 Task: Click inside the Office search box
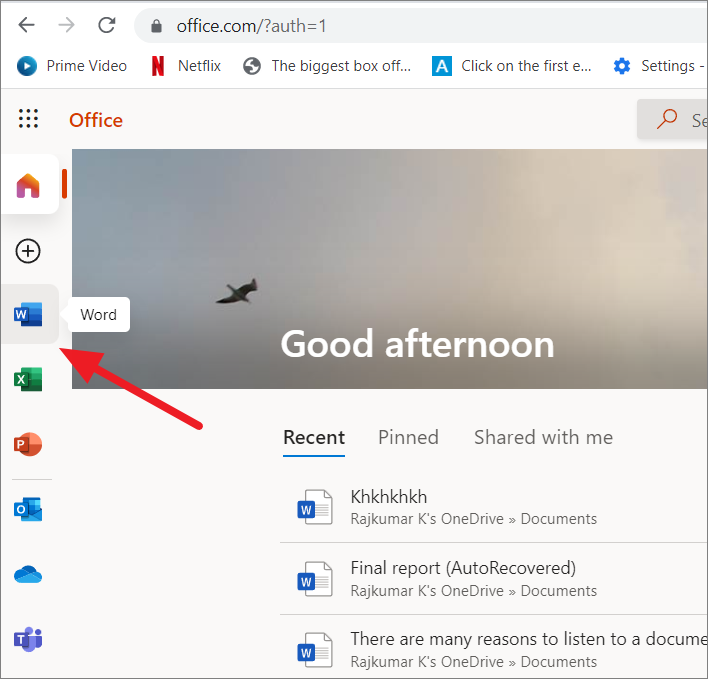(x=672, y=120)
